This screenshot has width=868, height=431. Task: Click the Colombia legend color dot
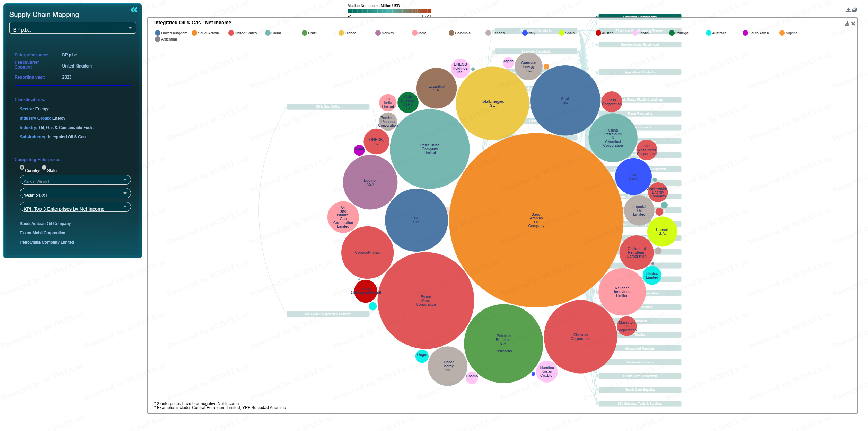click(451, 33)
